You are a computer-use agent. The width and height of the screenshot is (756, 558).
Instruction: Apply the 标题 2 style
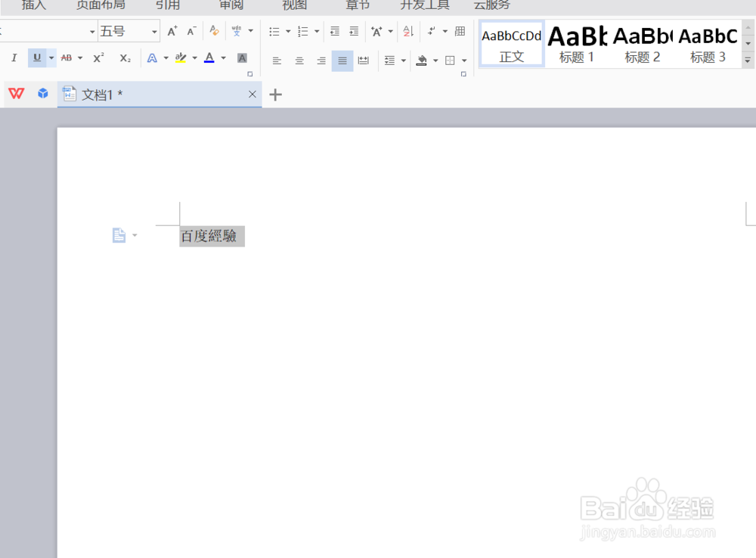[642, 44]
